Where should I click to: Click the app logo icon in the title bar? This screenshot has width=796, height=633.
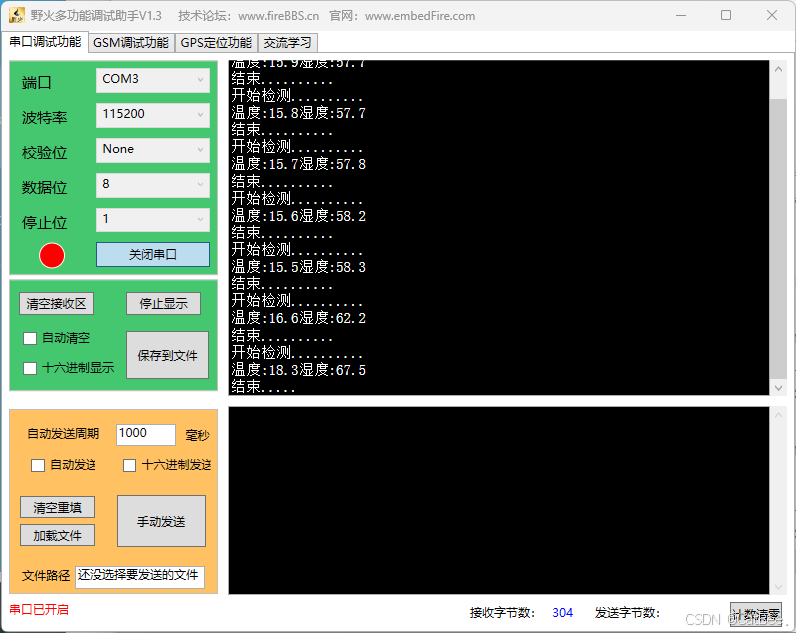[x=17, y=16]
